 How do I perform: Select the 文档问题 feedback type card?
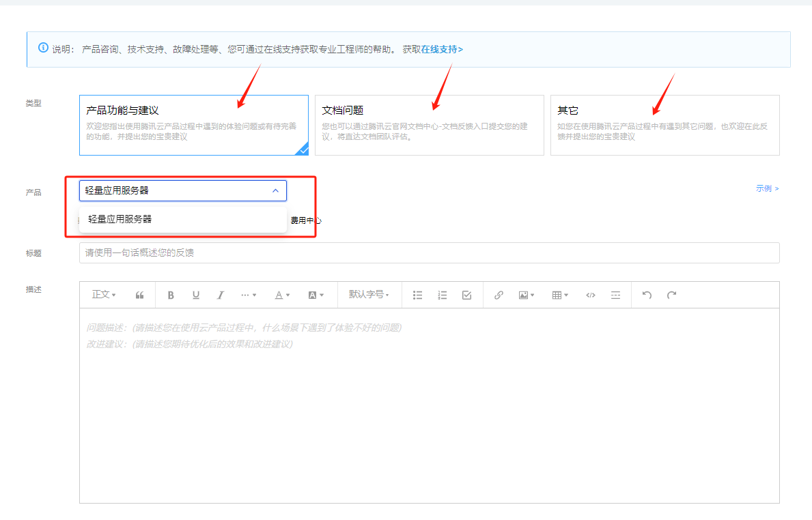(x=430, y=125)
